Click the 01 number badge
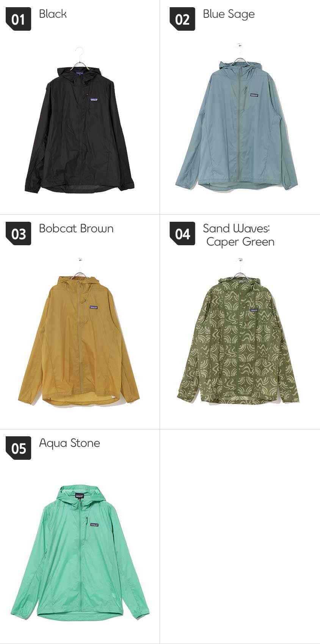The width and height of the screenshot is (320, 644). pos(18,19)
